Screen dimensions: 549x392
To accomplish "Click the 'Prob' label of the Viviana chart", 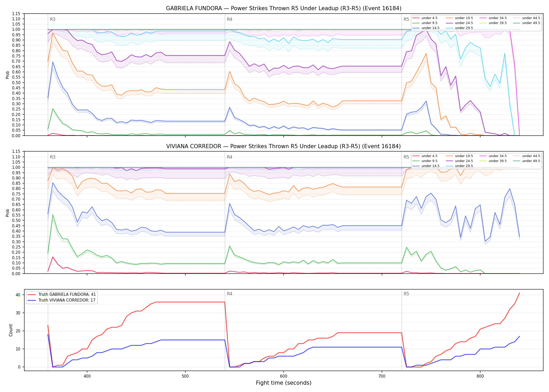I will click(x=8, y=213).
